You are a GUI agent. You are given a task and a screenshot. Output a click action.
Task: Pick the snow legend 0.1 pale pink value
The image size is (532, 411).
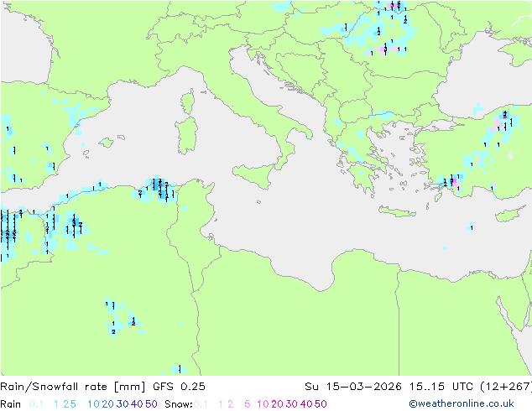(x=201, y=404)
